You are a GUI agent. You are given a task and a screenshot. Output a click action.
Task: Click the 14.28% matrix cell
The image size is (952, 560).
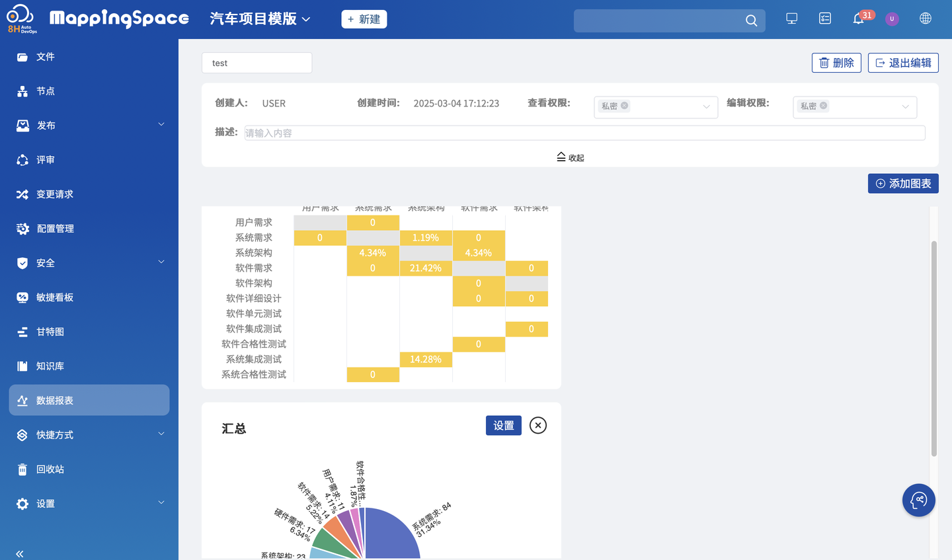click(x=426, y=359)
